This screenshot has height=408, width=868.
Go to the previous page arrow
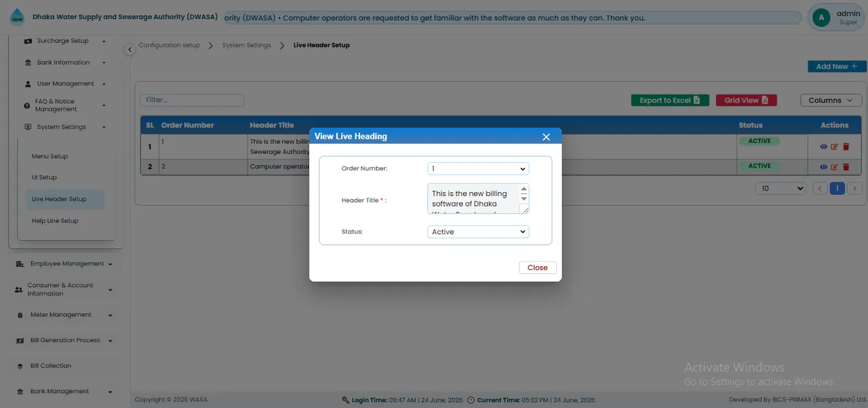[x=820, y=188]
